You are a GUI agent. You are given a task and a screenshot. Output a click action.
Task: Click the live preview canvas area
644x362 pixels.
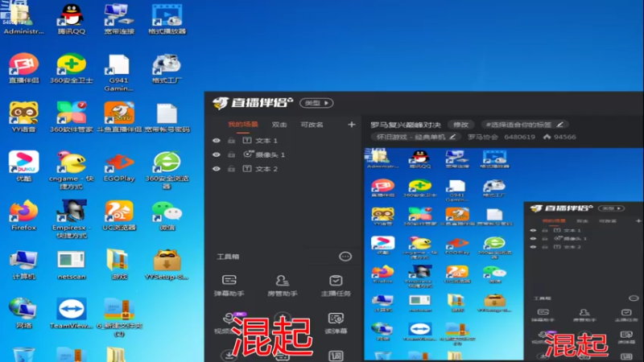[x=504, y=254]
